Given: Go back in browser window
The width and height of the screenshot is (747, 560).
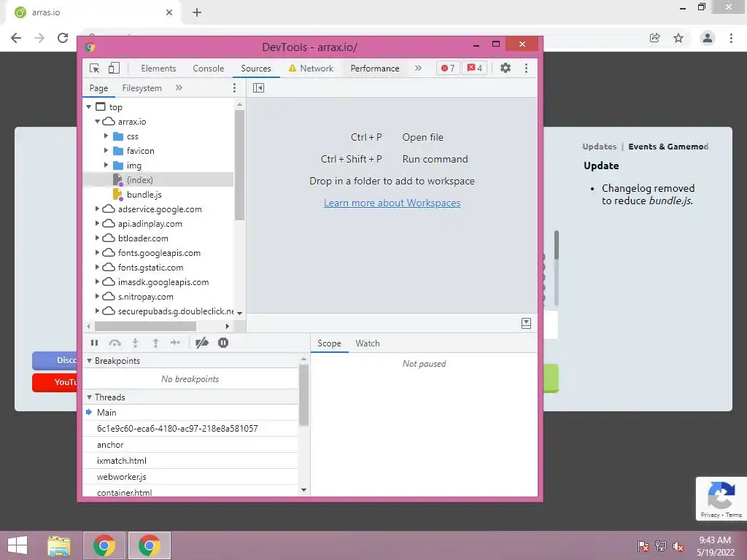Looking at the screenshot, I should point(16,38).
